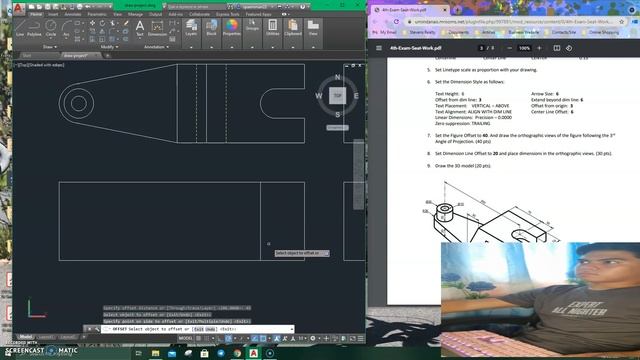Open the recent commands dropdown in command line
The height and width of the screenshot is (360, 640).
(x=106, y=329)
